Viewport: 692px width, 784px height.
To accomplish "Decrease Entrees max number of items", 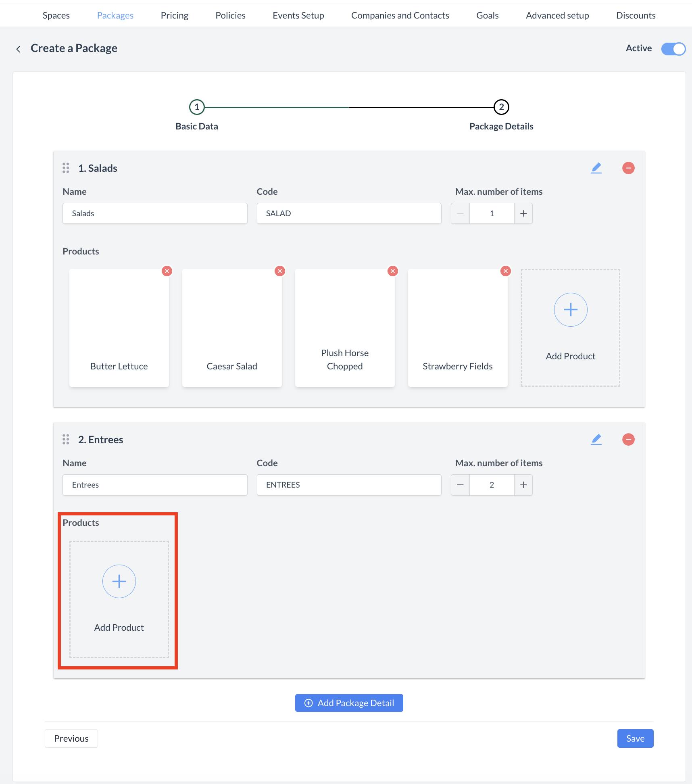I will pos(460,485).
